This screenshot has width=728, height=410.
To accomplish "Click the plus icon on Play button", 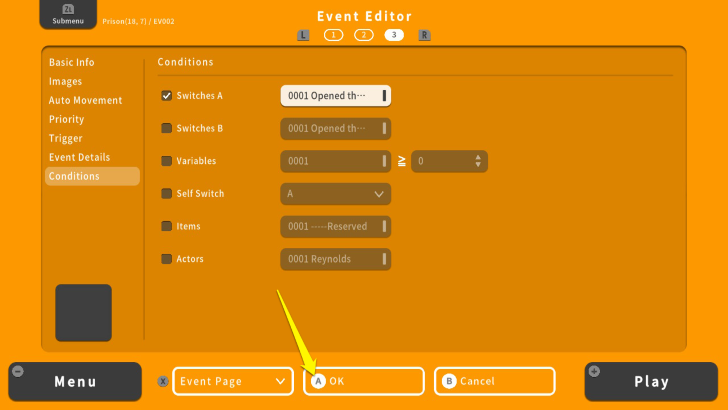I will point(594,371).
